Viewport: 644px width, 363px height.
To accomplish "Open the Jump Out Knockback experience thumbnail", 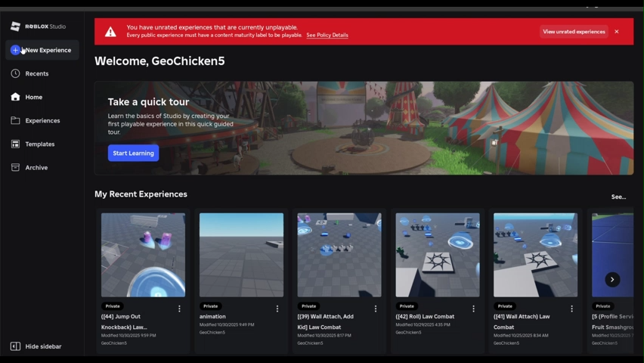I will [143, 255].
